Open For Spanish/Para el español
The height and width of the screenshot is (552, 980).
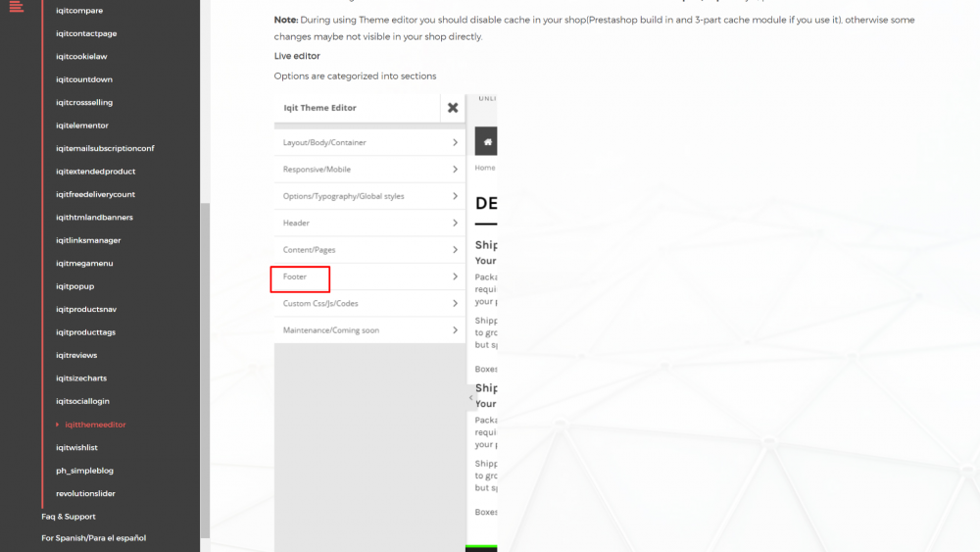click(94, 538)
